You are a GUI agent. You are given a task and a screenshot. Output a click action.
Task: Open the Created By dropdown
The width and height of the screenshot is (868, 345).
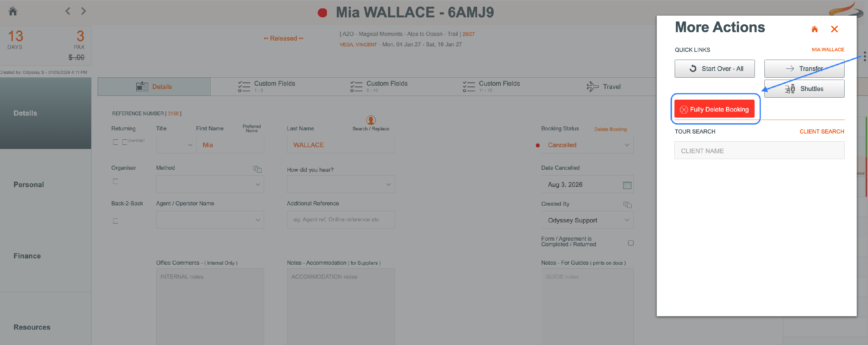coord(587,220)
